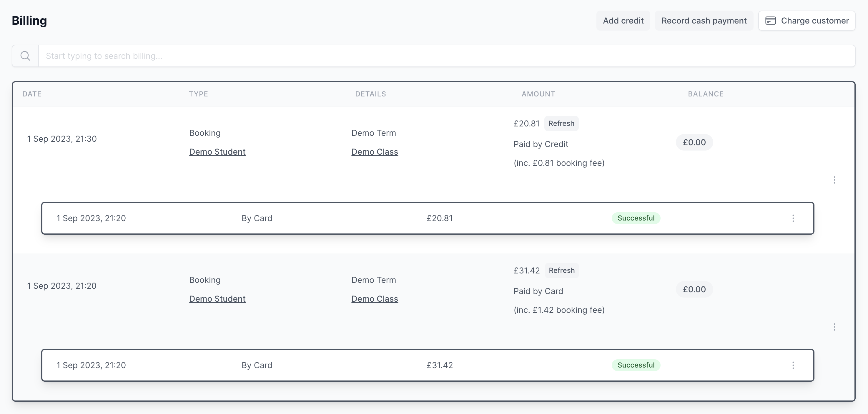Refresh the £20.81 booking amount
868x414 pixels.
tap(561, 123)
